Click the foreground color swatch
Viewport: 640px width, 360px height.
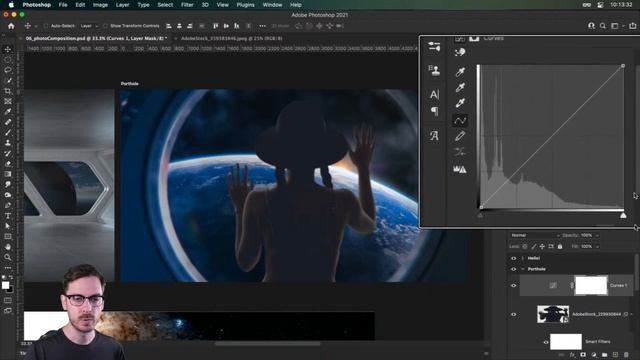pos(5,285)
